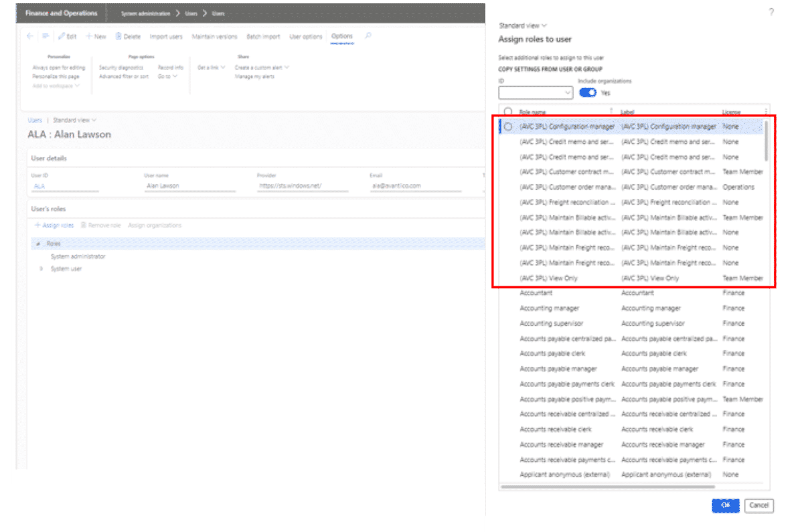
Task: Select the Options tab
Action: click(x=342, y=36)
